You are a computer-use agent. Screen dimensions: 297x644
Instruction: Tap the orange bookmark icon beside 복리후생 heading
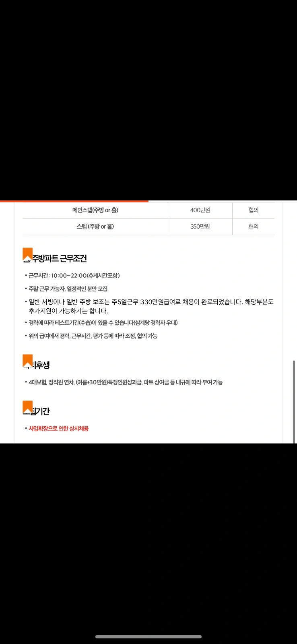(x=27, y=361)
